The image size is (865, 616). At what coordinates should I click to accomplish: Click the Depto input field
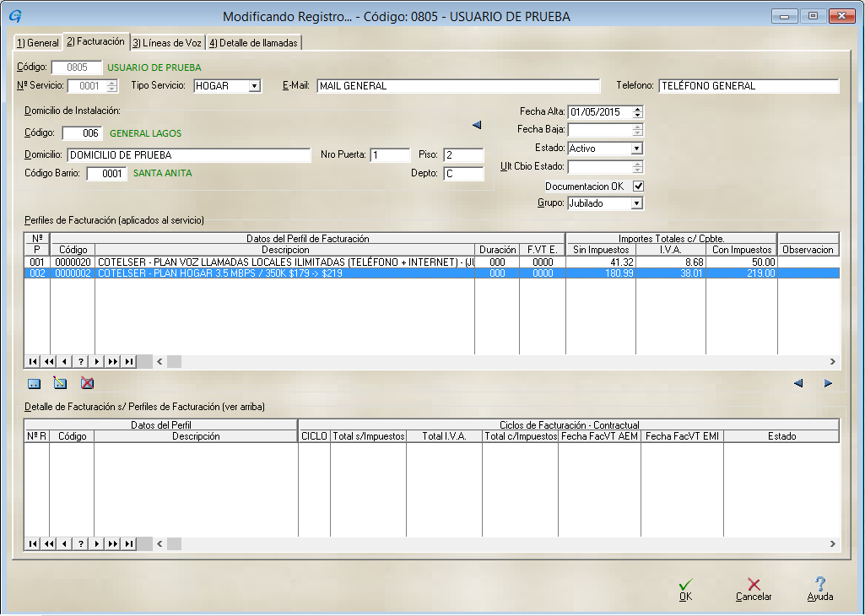click(x=463, y=174)
